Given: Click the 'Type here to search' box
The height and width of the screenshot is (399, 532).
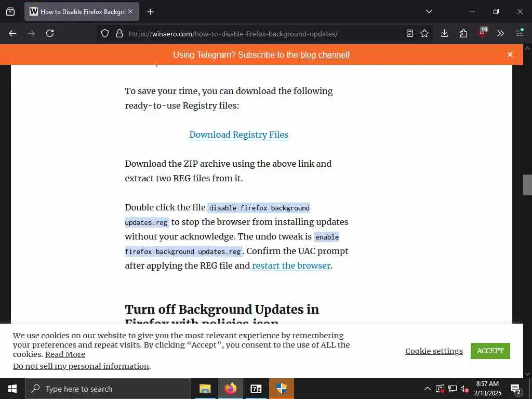Looking at the screenshot, I should click(108, 389).
